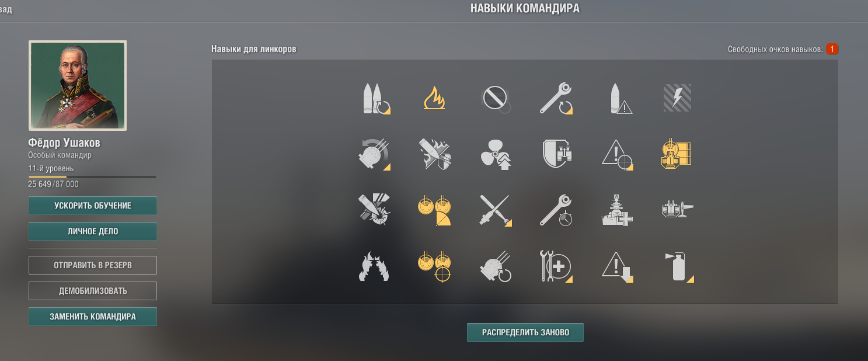
Task: Select the lightning bolt striped skill icon
Action: pos(677,98)
